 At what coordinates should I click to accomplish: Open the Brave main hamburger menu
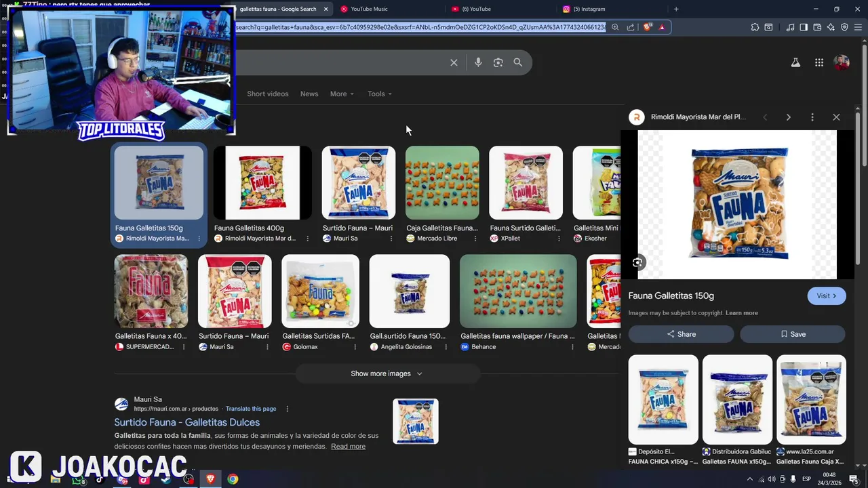[858, 27]
